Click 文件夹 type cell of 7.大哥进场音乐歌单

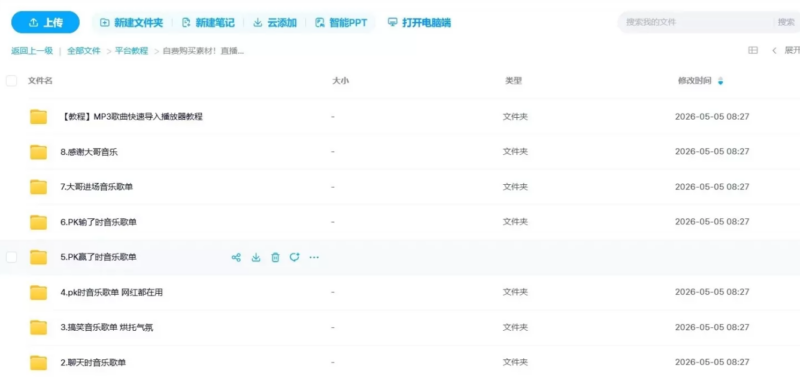(x=515, y=187)
